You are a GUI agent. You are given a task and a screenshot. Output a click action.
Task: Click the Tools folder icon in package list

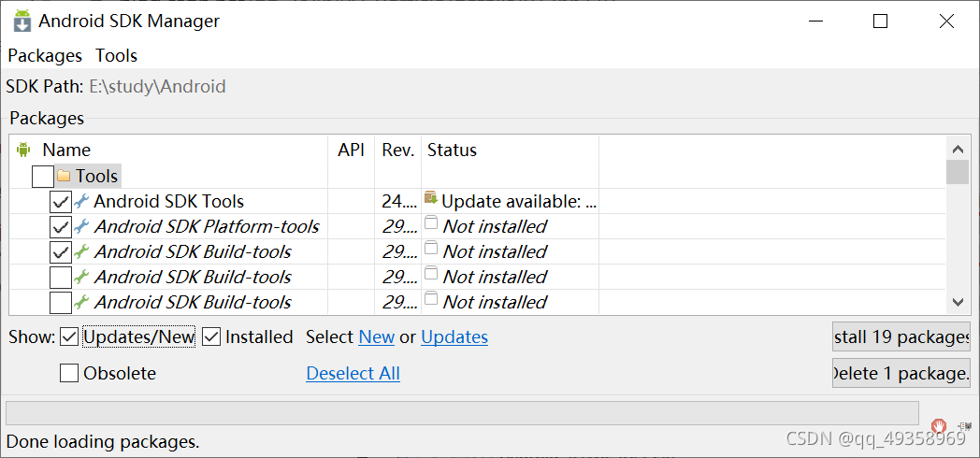tap(64, 176)
